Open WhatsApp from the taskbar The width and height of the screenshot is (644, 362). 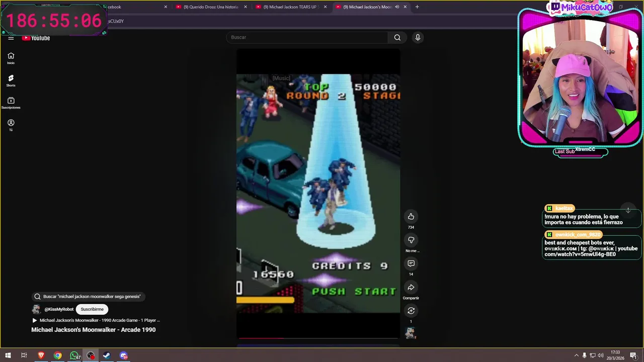coord(74,355)
